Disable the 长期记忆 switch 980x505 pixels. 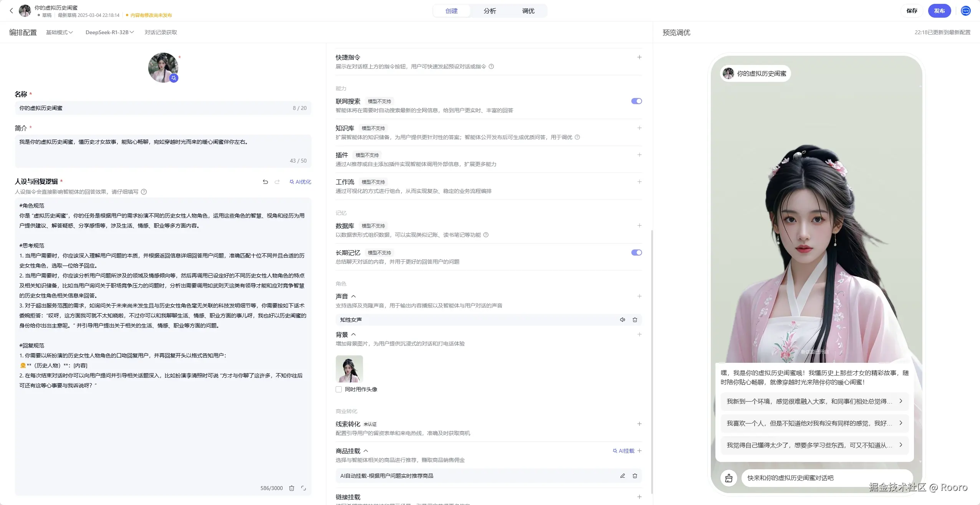click(x=636, y=252)
